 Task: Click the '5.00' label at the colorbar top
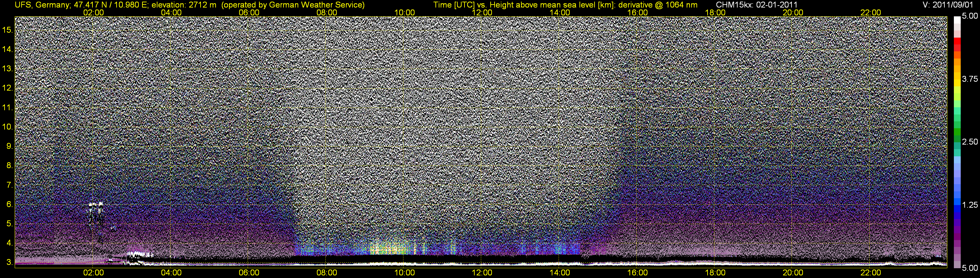tap(969, 16)
